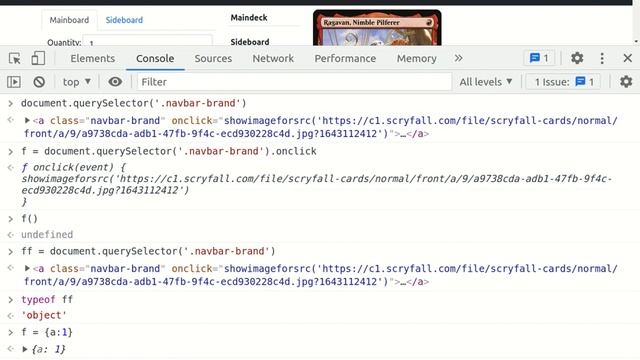
Task: Click the 'f = document.querySelector' onclick command
Action: pos(169,151)
